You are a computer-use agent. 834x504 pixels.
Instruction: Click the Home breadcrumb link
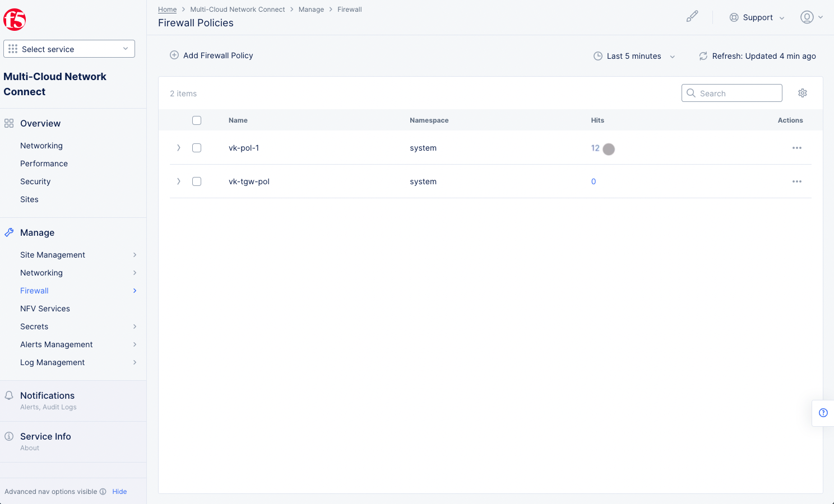pos(167,10)
